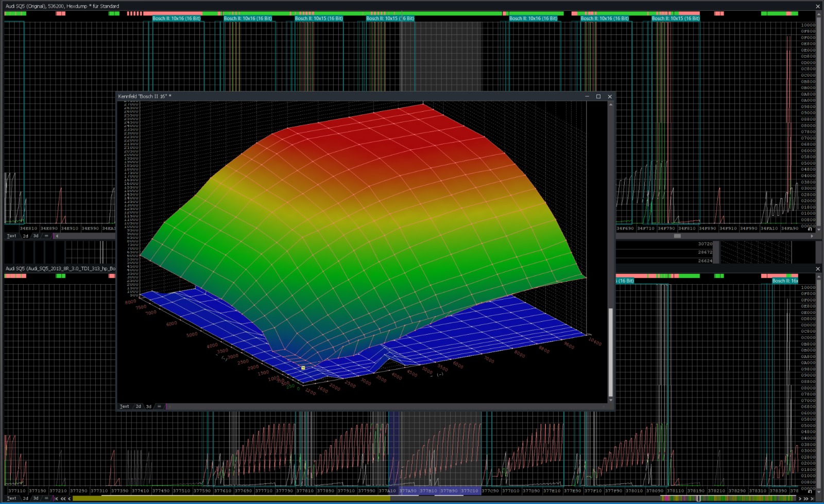Screen dimensions: 824x504
Task: Click the single step-forward arrow at bottom right
Action: click(800, 498)
